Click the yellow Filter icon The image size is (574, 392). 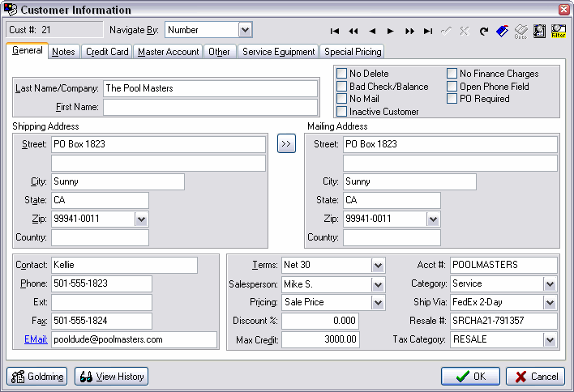(559, 31)
